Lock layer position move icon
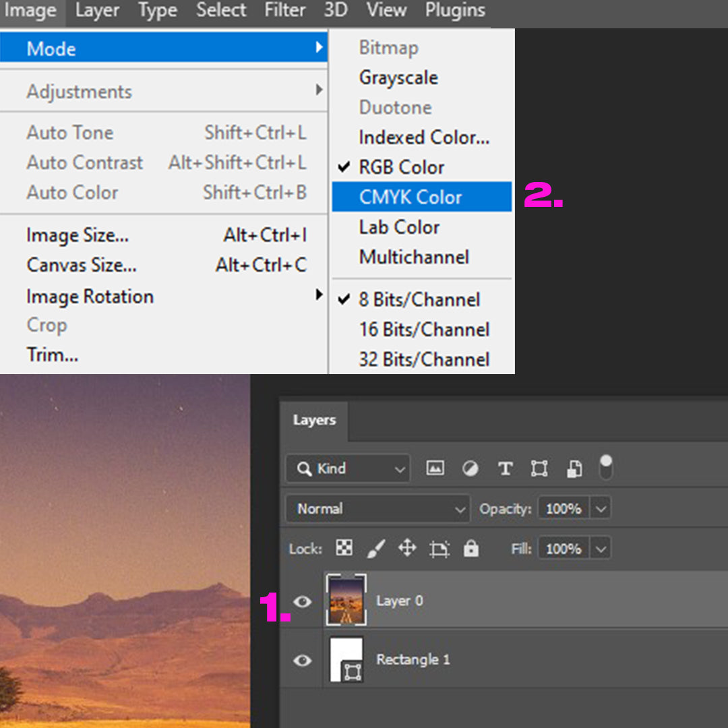The width and height of the screenshot is (728, 728). (x=407, y=549)
